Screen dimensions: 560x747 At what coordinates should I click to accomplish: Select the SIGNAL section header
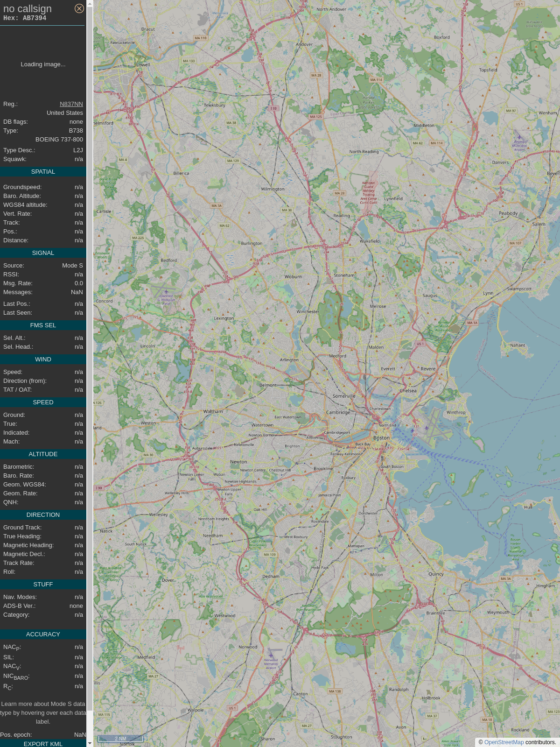point(43,253)
